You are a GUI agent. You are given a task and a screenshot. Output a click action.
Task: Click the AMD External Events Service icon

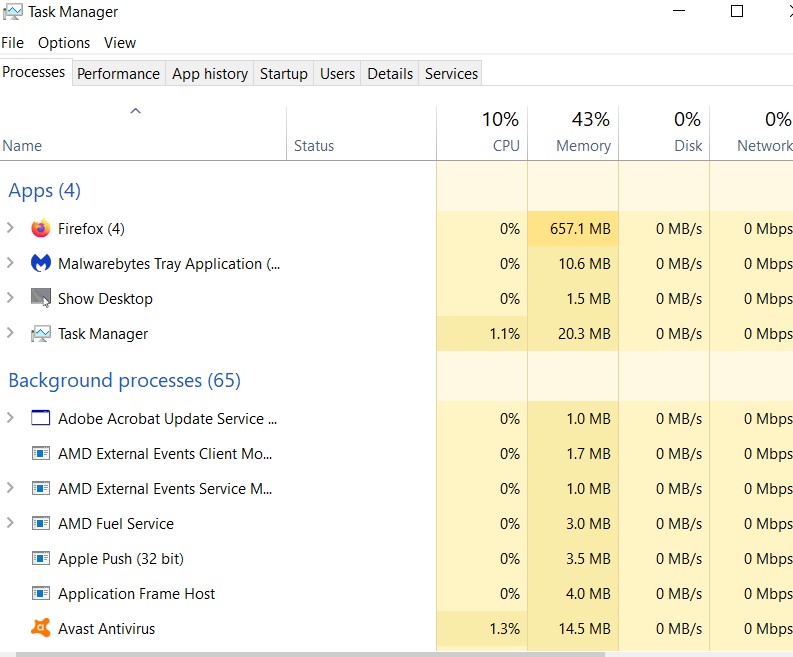[x=41, y=488]
